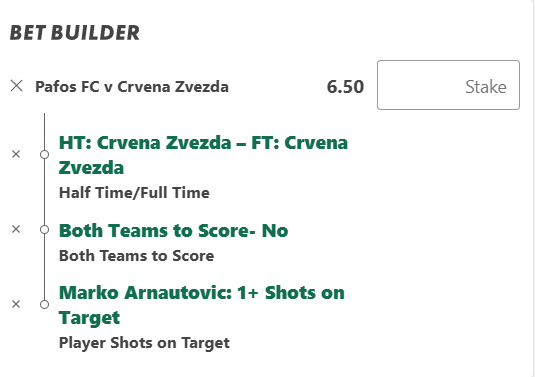Viewport: 535px width, 377px height.
Task: Remove the Half Time/Full Time selection
Action: click(16, 154)
